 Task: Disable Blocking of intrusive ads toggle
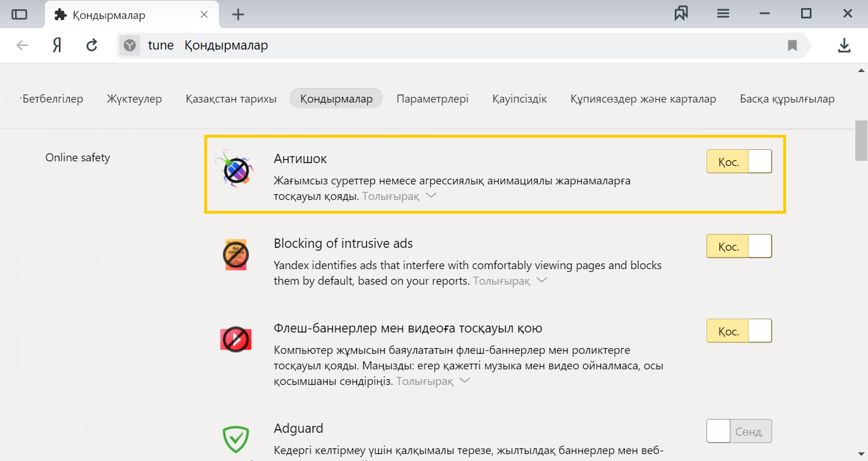739,247
